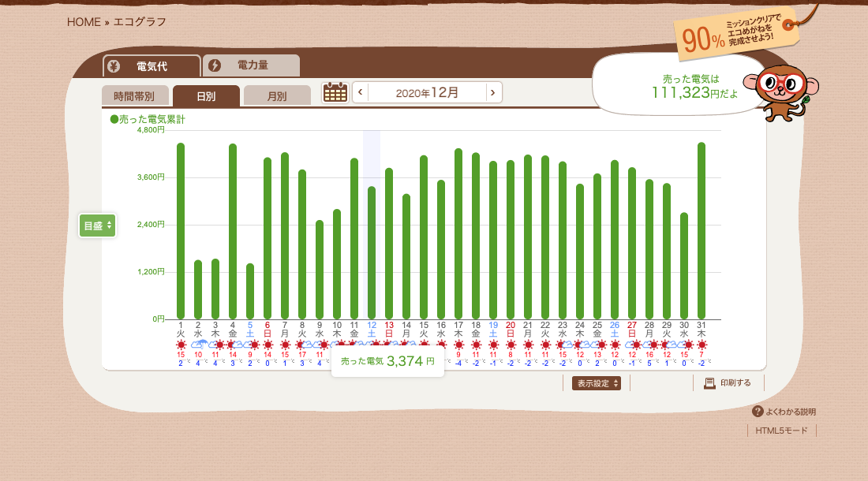Click the yen icon on 電気代 tab
This screenshot has width=868, height=481.
(114, 65)
